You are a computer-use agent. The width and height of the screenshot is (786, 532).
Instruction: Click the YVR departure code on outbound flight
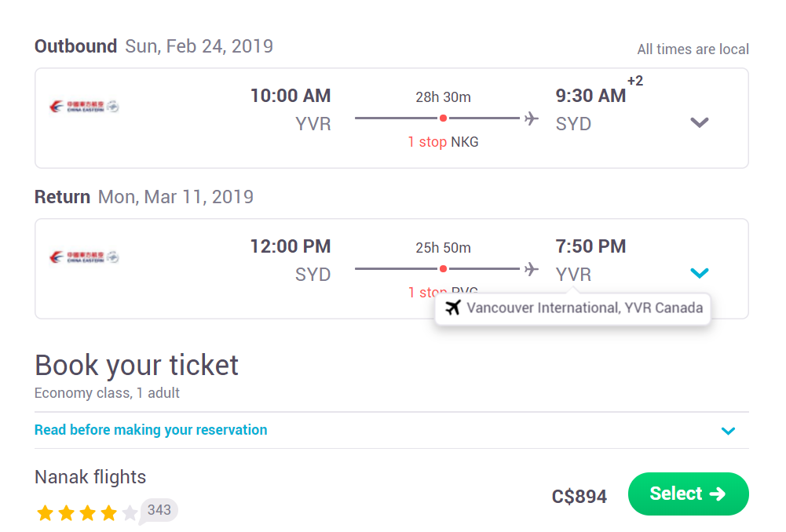[313, 124]
